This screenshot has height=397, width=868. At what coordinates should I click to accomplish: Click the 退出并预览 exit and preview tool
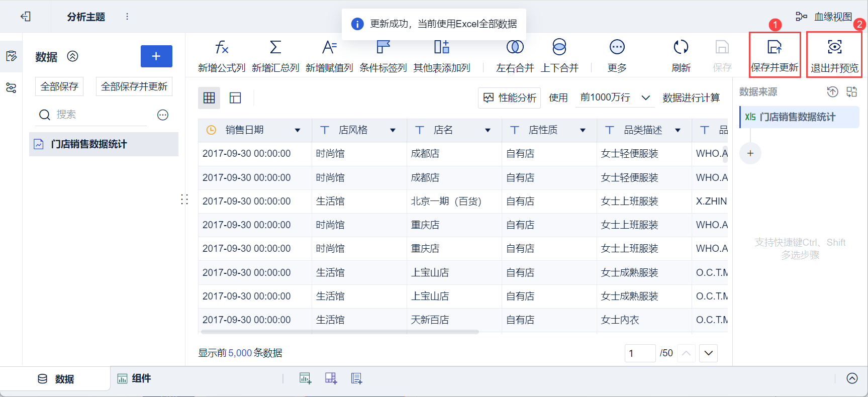tap(834, 56)
